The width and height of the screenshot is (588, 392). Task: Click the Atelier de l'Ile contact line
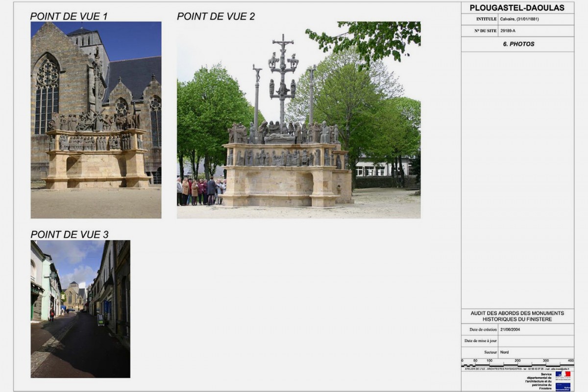pyautogui.click(x=517, y=369)
